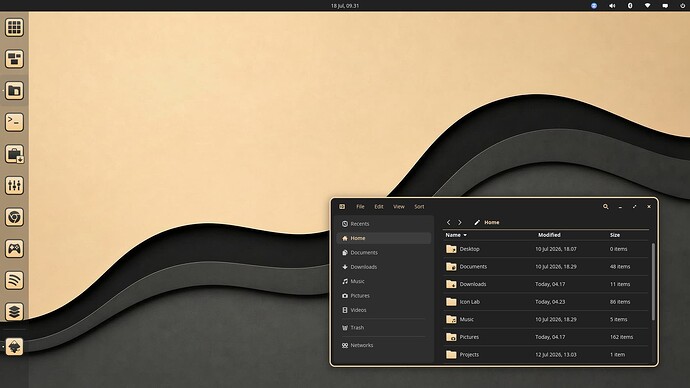Go to Documents in the sidebar

(384, 253)
